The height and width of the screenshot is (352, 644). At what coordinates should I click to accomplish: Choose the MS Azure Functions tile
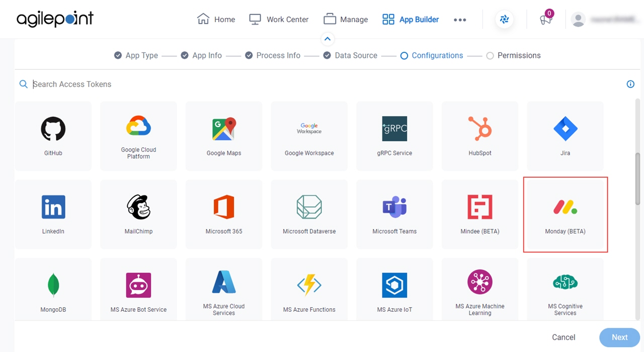pyautogui.click(x=309, y=289)
